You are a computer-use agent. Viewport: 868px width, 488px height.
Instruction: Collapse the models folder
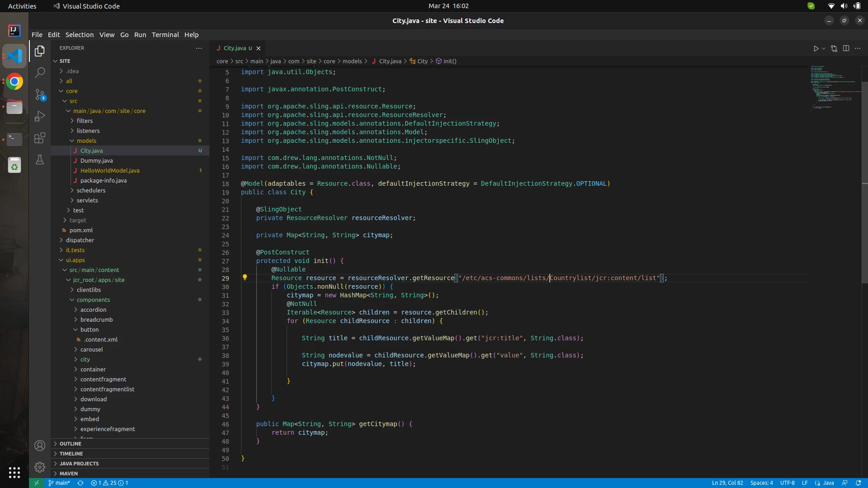(x=86, y=141)
